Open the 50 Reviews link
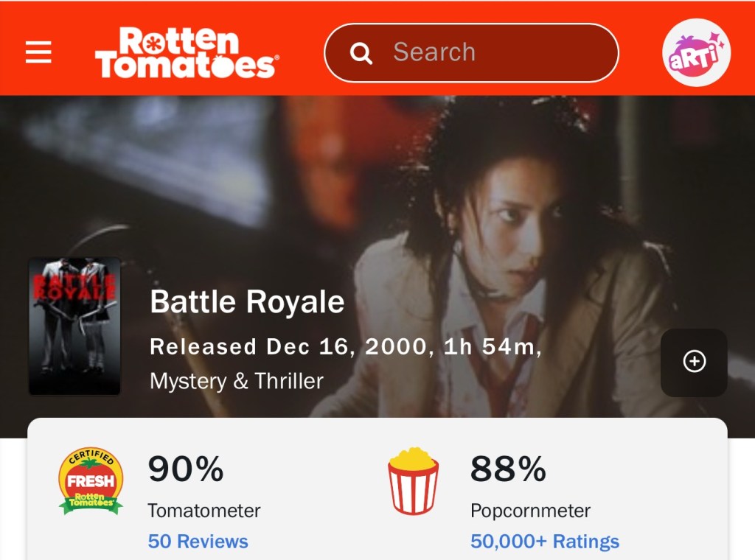This screenshot has width=755, height=560. [198, 542]
